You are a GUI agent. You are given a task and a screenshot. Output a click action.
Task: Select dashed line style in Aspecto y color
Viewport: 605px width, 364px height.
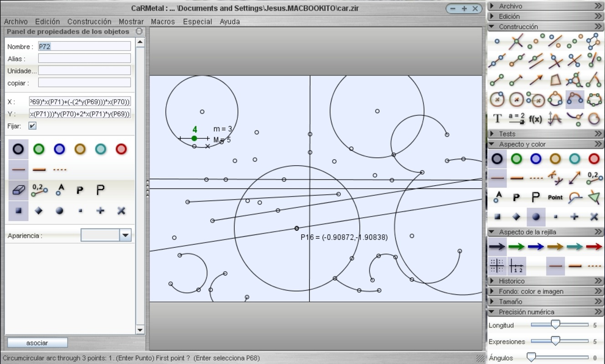click(536, 177)
